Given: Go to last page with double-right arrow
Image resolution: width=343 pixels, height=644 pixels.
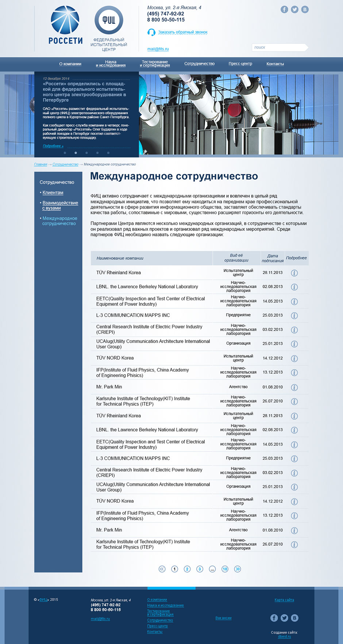Looking at the screenshot, I should 238,569.
